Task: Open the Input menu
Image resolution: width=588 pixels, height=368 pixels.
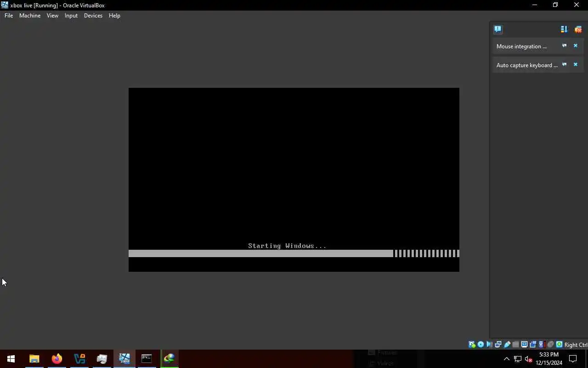Action: point(71,16)
